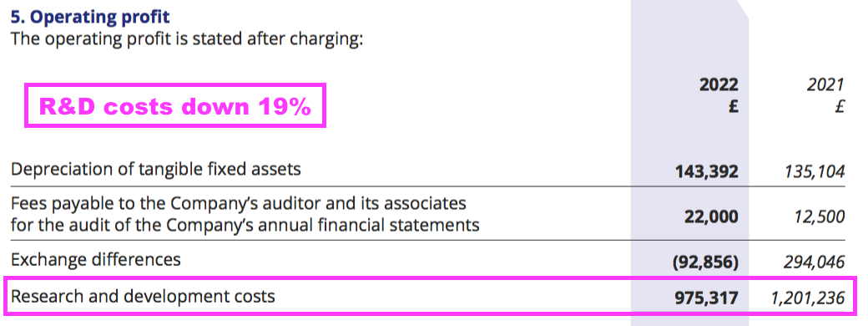This screenshot has height=326, width=868.
Task: Click the £ symbol under 2022
Action: pos(733,106)
